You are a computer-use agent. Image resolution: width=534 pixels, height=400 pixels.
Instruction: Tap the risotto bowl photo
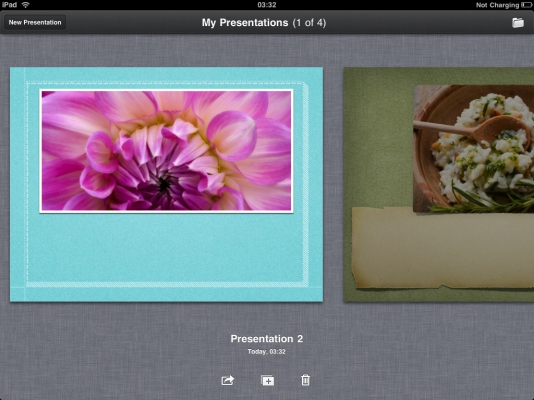click(473, 149)
